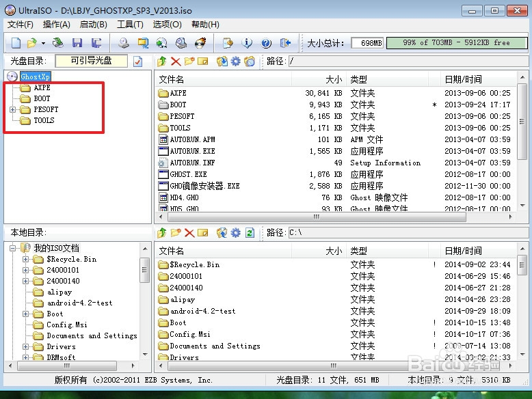
Task: Click the red X delete icon in local pane
Action: (189, 233)
